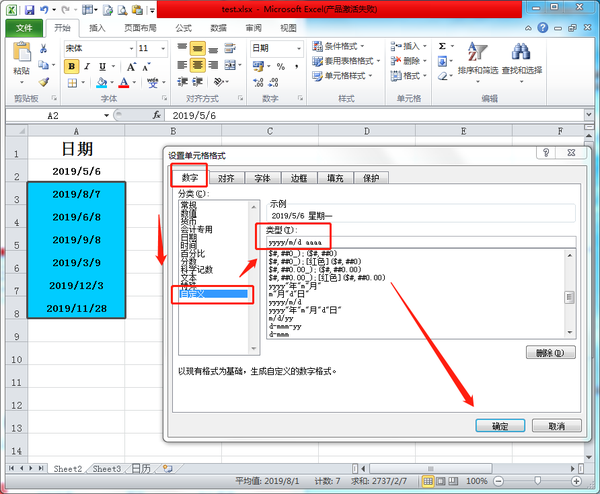Click the increase decimal icon
Image resolution: width=600 pixels, height=494 pixels.
coord(258,82)
